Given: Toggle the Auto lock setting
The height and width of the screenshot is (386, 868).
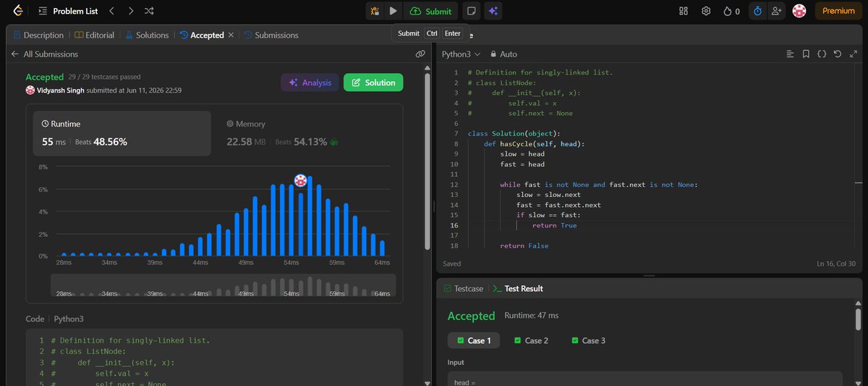Looking at the screenshot, I should tap(503, 54).
